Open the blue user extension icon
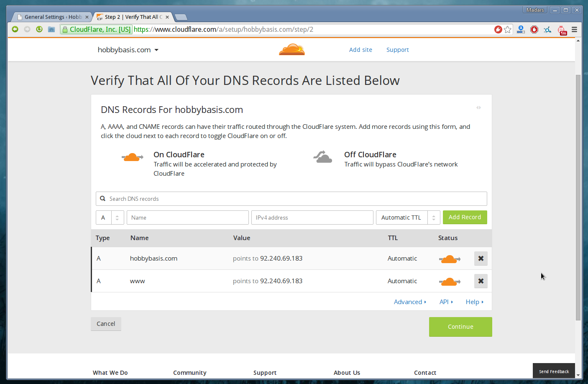588x384 pixels. 521,29
